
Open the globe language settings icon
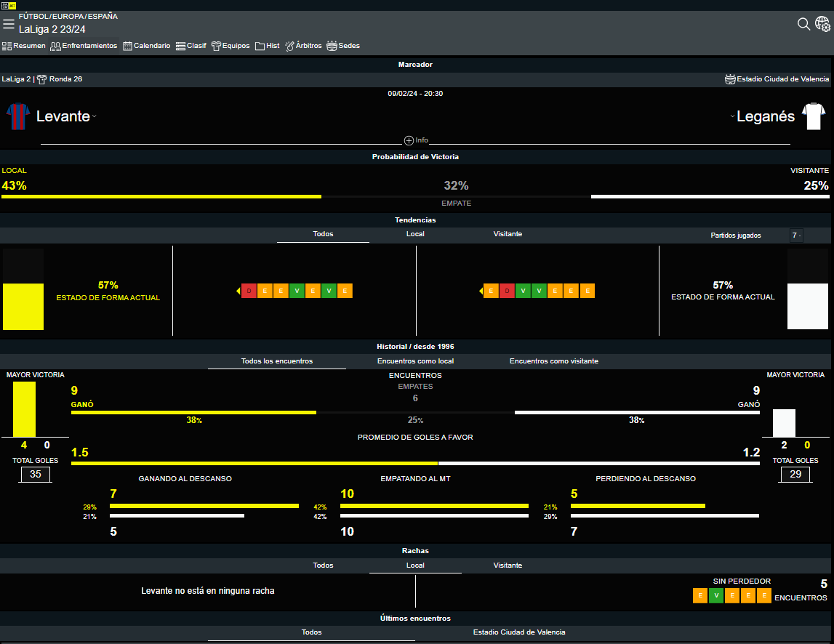pyautogui.click(x=822, y=24)
